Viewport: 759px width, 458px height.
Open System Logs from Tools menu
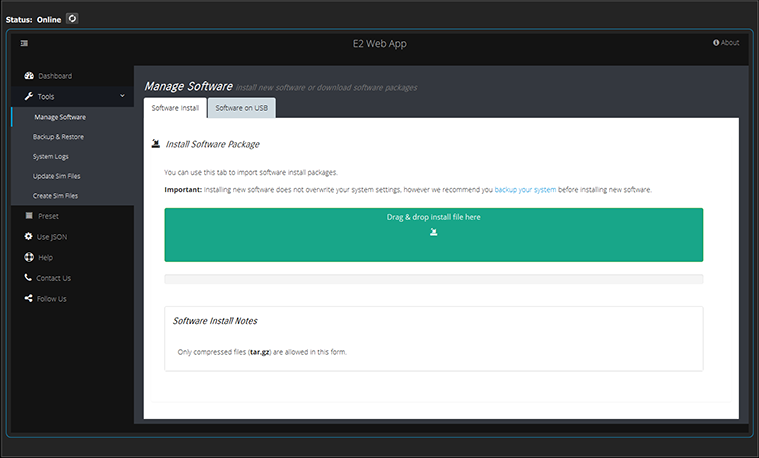point(73,156)
